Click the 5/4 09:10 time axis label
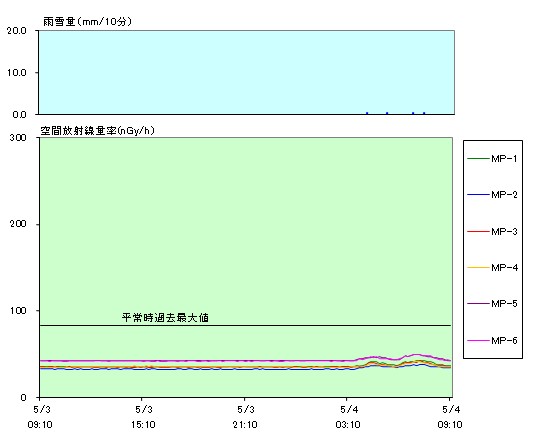The width and height of the screenshot is (542, 432). click(x=450, y=417)
